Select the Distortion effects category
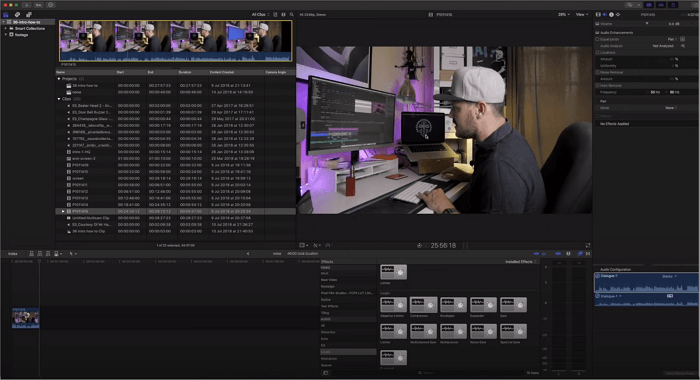Image resolution: width=700 pixels, height=380 pixels. pos(348,332)
